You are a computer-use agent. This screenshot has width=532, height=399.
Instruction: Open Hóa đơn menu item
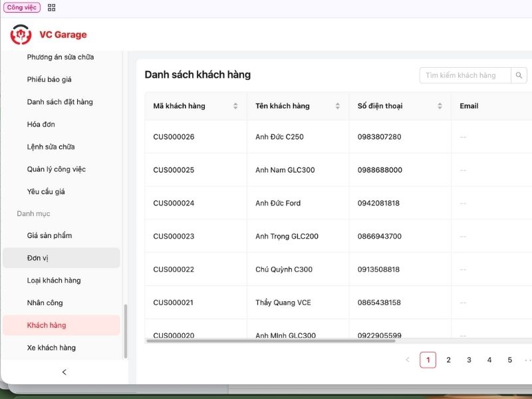41,124
